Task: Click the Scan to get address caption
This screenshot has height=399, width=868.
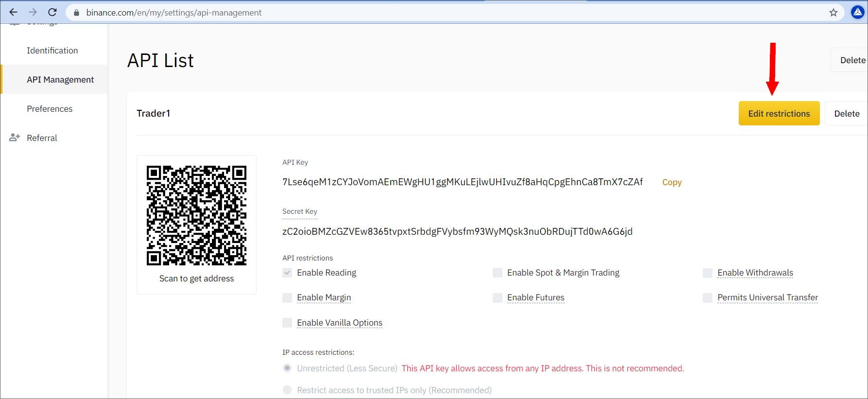Action: (196, 278)
